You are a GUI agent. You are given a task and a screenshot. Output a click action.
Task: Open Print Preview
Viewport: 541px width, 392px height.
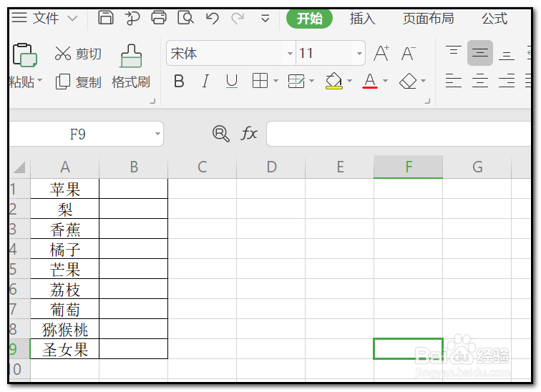tap(185, 18)
